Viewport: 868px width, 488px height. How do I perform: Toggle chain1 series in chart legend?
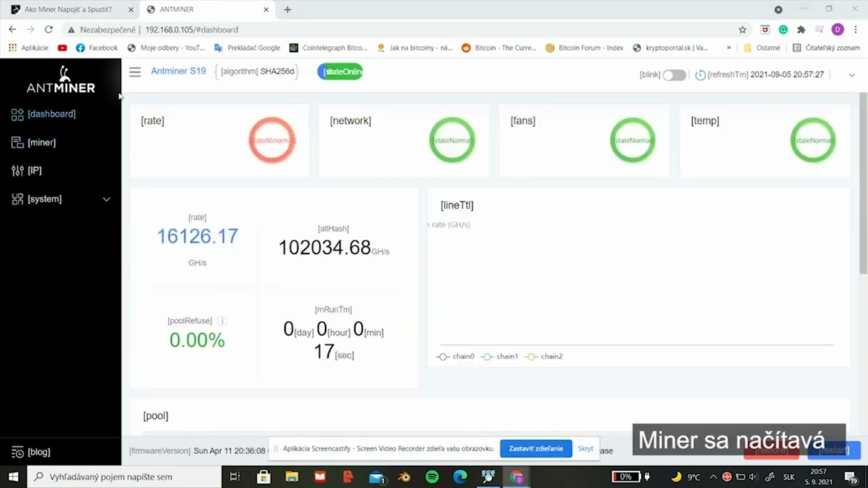pyautogui.click(x=500, y=357)
